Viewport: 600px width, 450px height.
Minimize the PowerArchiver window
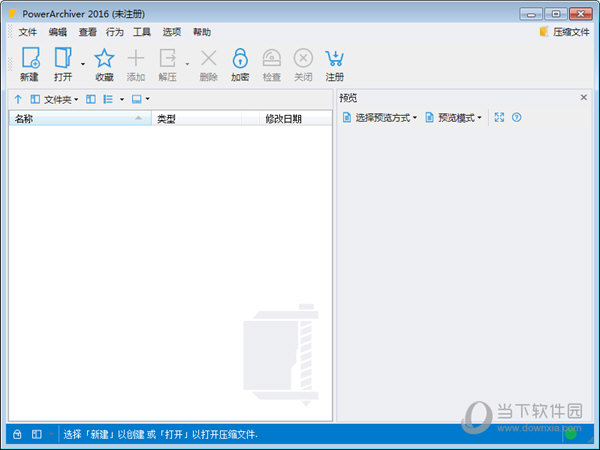pos(531,14)
